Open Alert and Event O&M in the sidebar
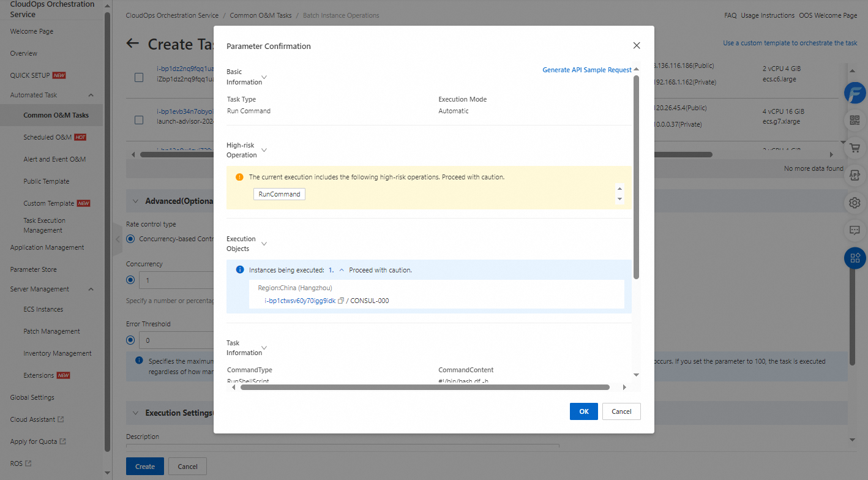The height and width of the screenshot is (480, 868). (54, 159)
